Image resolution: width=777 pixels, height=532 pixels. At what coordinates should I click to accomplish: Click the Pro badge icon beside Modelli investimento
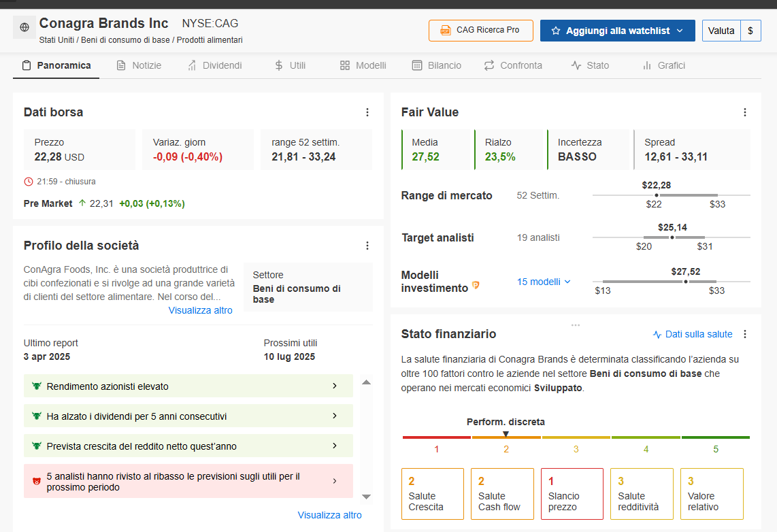[x=476, y=285]
